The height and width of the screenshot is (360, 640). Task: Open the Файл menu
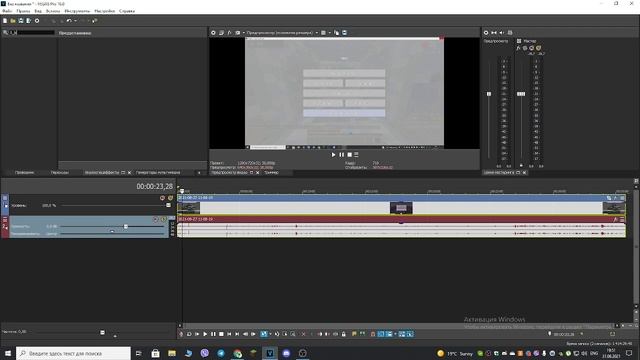(x=7, y=11)
